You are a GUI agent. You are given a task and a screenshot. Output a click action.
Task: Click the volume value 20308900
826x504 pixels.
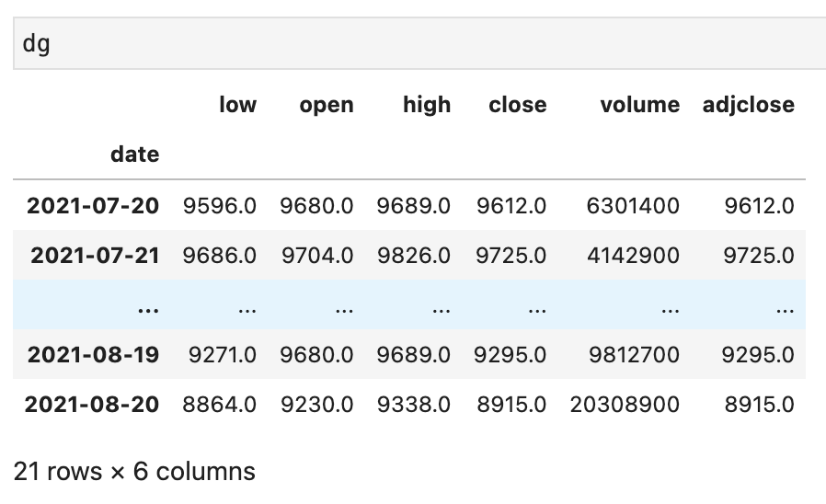625,404
